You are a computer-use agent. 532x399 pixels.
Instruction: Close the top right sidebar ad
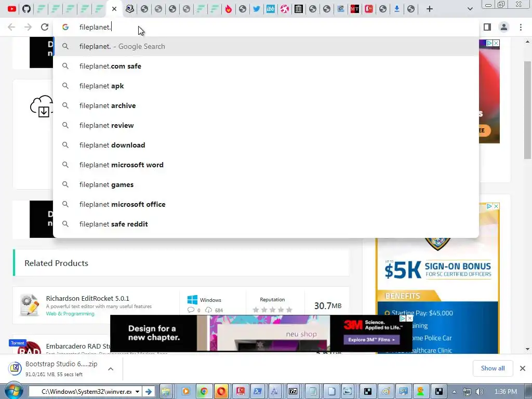coord(496,43)
